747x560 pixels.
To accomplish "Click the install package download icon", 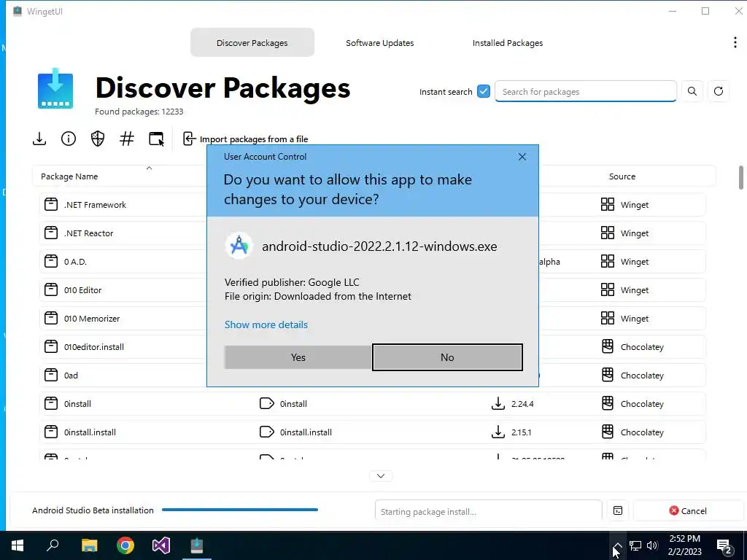I will (x=39, y=139).
